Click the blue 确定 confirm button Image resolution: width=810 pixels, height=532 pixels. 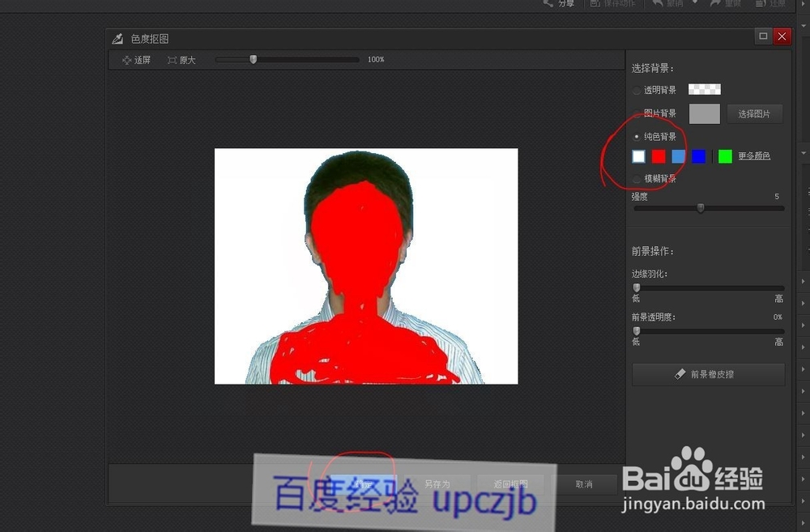(x=363, y=484)
